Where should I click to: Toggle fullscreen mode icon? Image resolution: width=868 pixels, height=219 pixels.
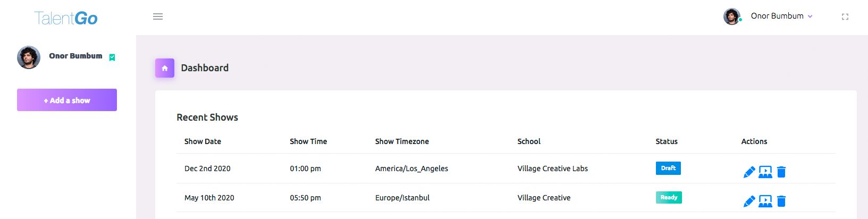(x=845, y=17)
